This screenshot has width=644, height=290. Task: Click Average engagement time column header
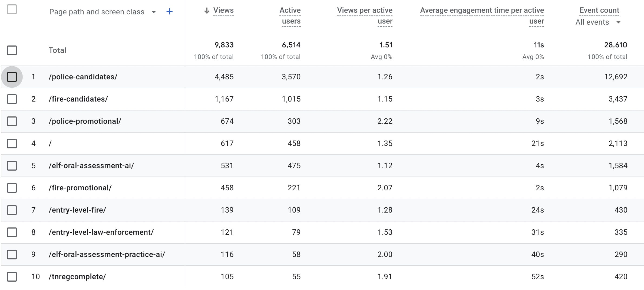pyautogui.click(x=482, y=16)
